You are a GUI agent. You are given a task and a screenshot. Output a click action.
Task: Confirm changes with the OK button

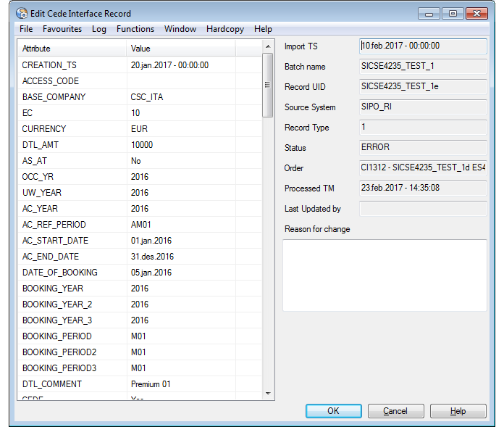[334, 411]
